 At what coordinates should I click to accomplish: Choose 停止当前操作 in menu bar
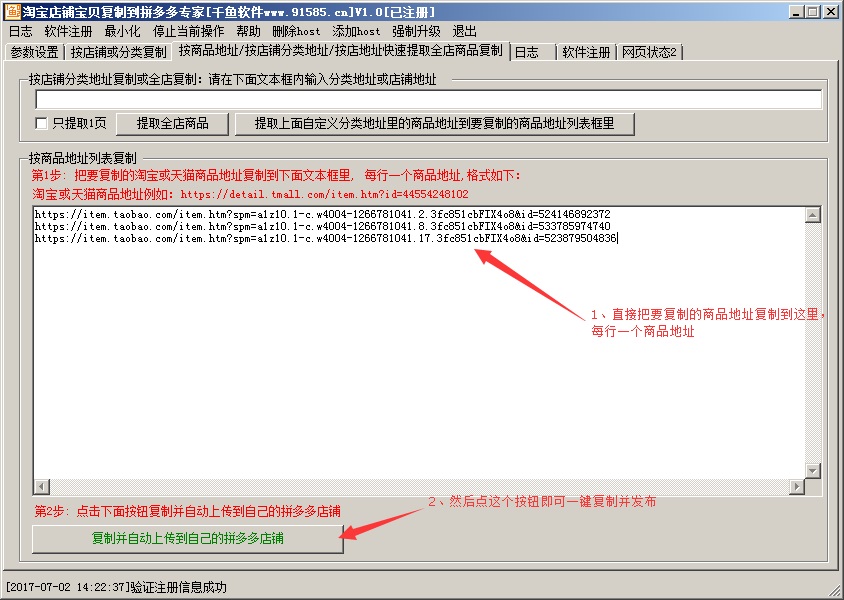point(188,31)
